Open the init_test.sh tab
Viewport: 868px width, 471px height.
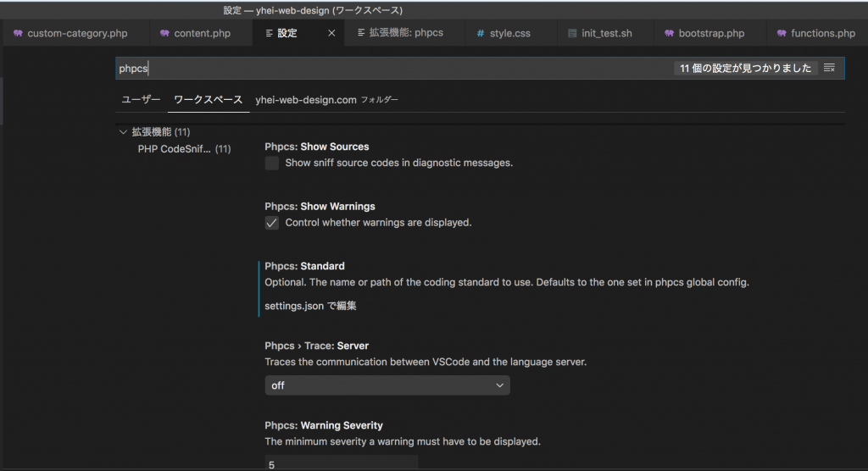click(x=604, y=33)
